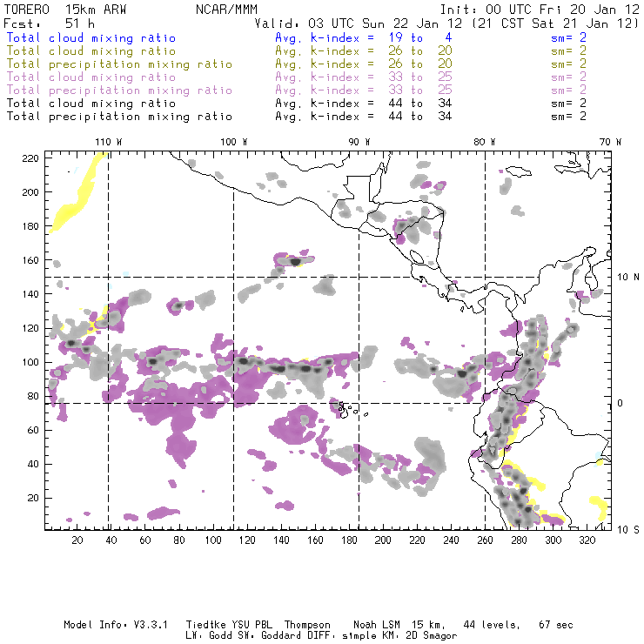Click the '70 W' longitude label
Viewport: 644px width, 644px height.
[610, 142]
